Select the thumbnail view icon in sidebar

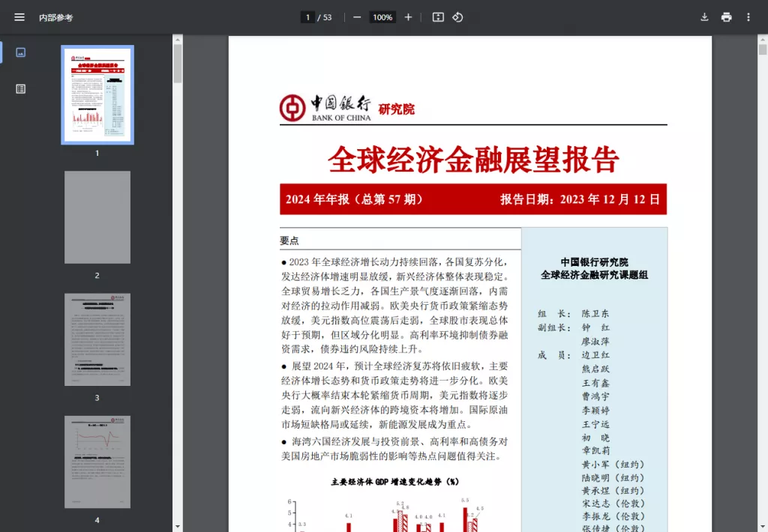tap(20, 52)
